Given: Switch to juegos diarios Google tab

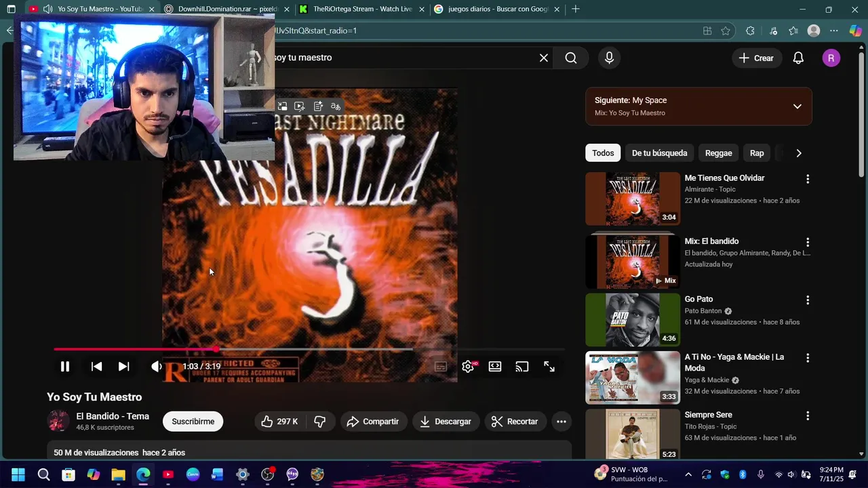Looking at the screenshot, I should click(498, 9).
